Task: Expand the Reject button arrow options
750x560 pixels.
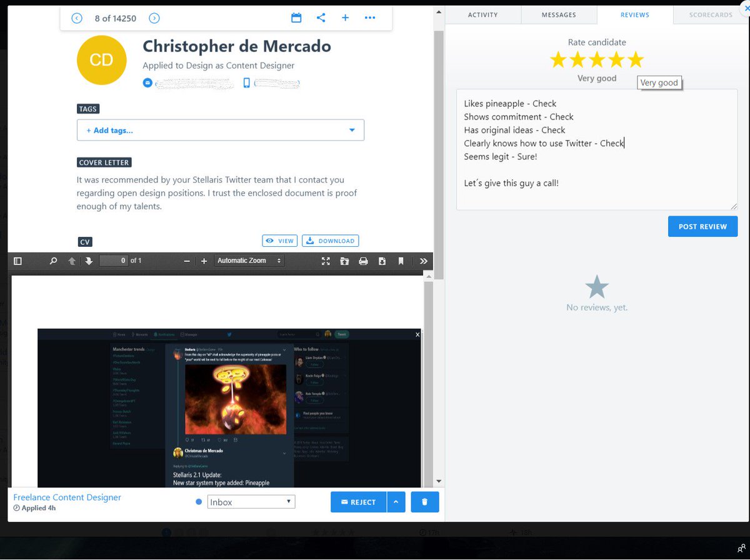Action: pos(396,502)
